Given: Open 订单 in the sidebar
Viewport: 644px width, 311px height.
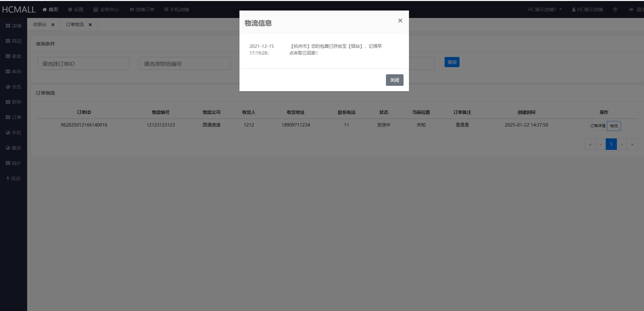Looking at the screenshot, I should pyautogui.click(x=14, y=117).
